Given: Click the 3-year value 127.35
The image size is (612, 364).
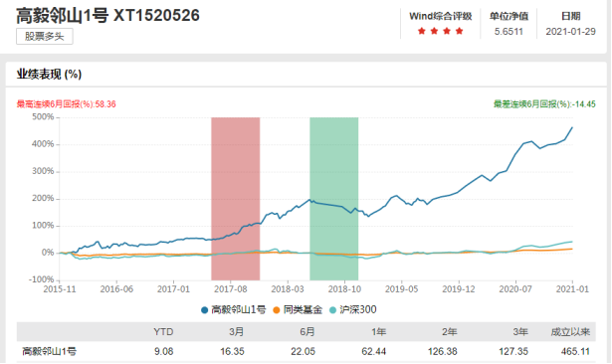Looking at the screenshot, I should click(x=513, y=351).
